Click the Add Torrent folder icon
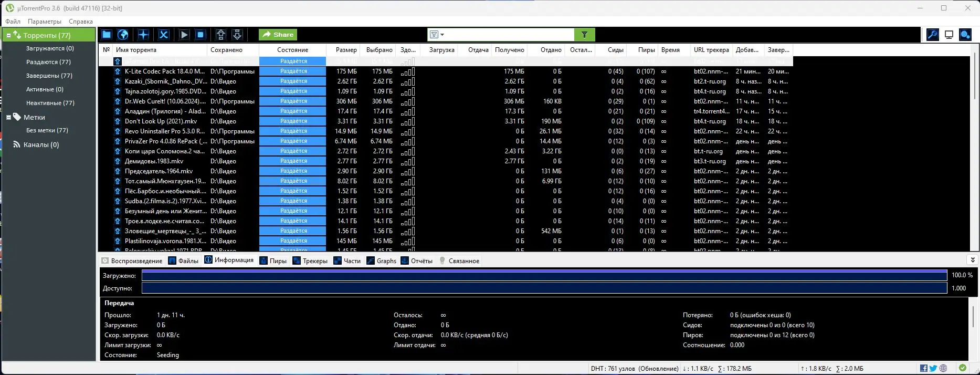Screen dimensions: 980x375 (x=107, y=35)
